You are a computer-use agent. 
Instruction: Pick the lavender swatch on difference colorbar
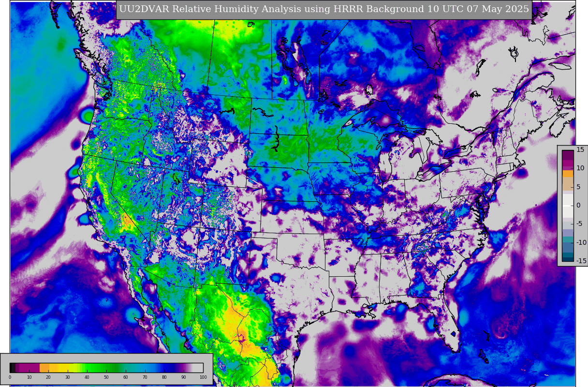568,233
